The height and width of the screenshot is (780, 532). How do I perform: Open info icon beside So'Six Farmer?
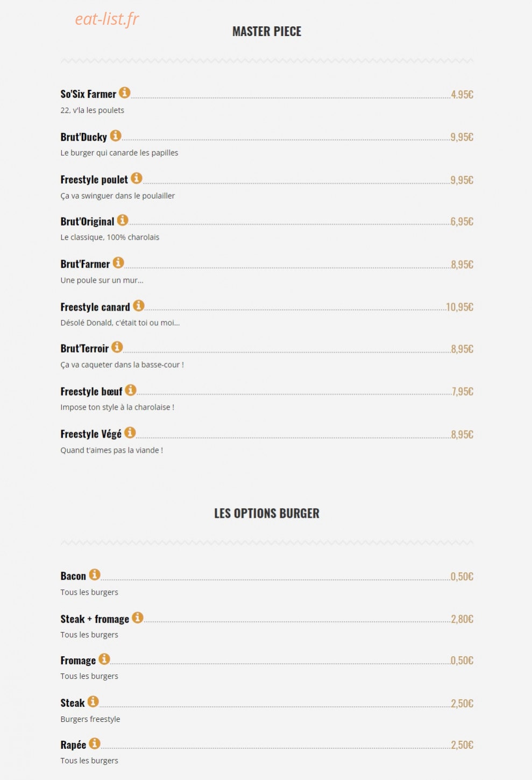[x=125, y=93]
